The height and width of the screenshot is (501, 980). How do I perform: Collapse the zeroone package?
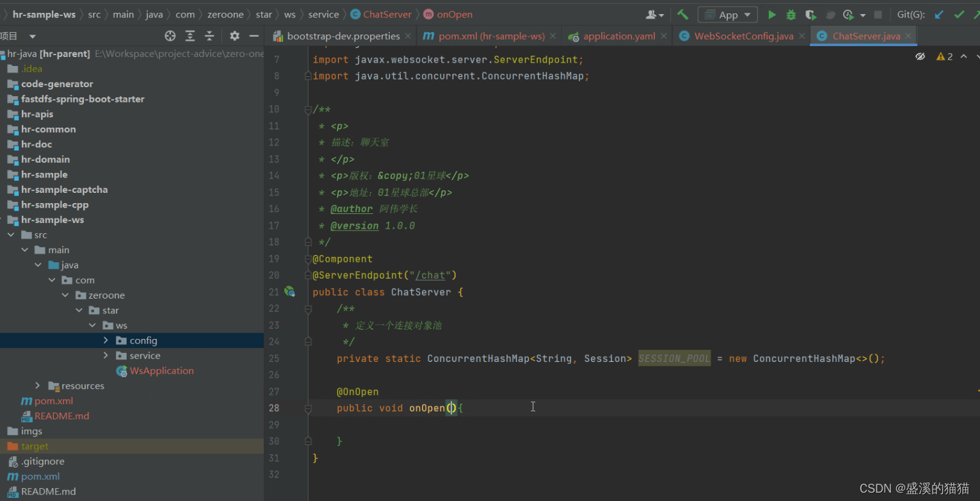pyautogui.click(x=65, y=295)
